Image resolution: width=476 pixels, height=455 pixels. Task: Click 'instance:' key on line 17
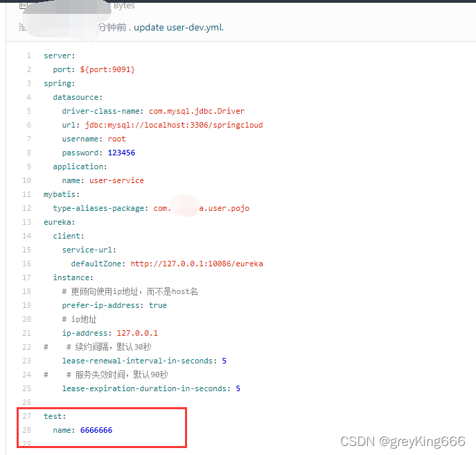[73, 277]
